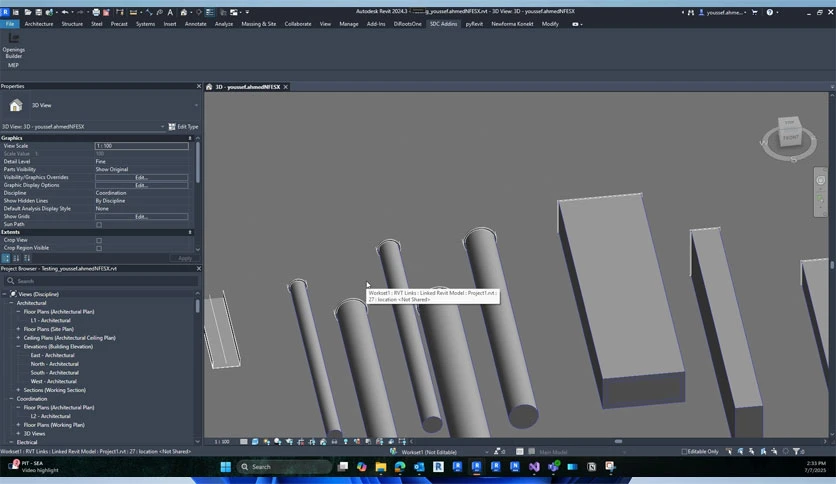Toggle the Crop View checkbox

point(99,240)
